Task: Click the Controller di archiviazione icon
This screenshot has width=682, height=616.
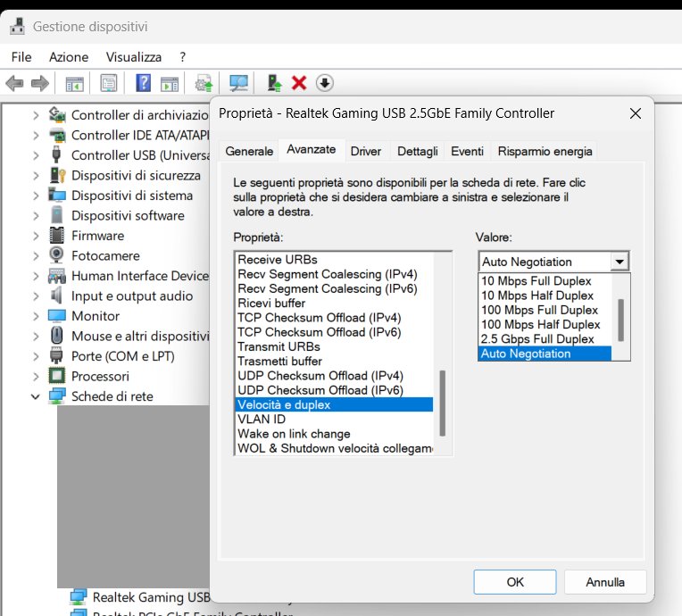Action: point(57,115)
